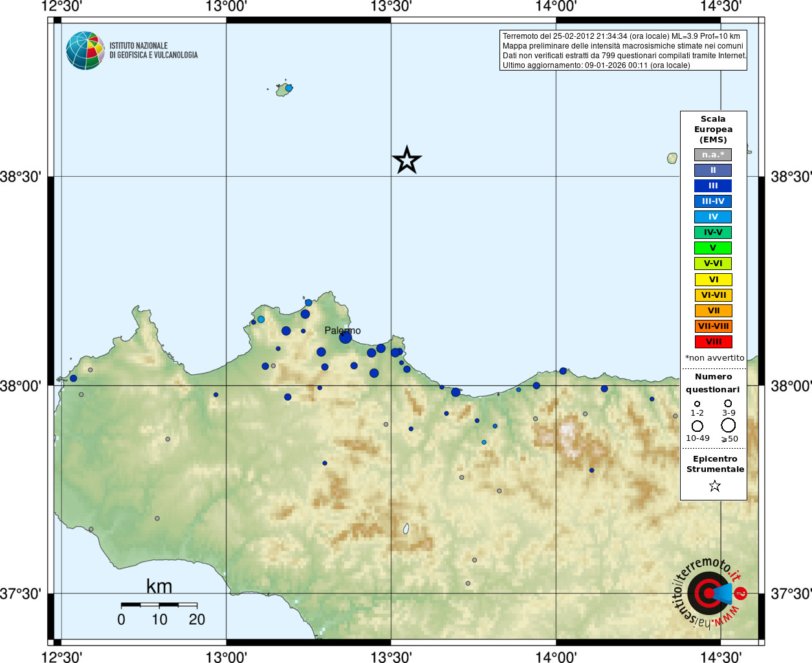Click the '*non avvertito' legend note
812x663 pixels.
(714, 358)
